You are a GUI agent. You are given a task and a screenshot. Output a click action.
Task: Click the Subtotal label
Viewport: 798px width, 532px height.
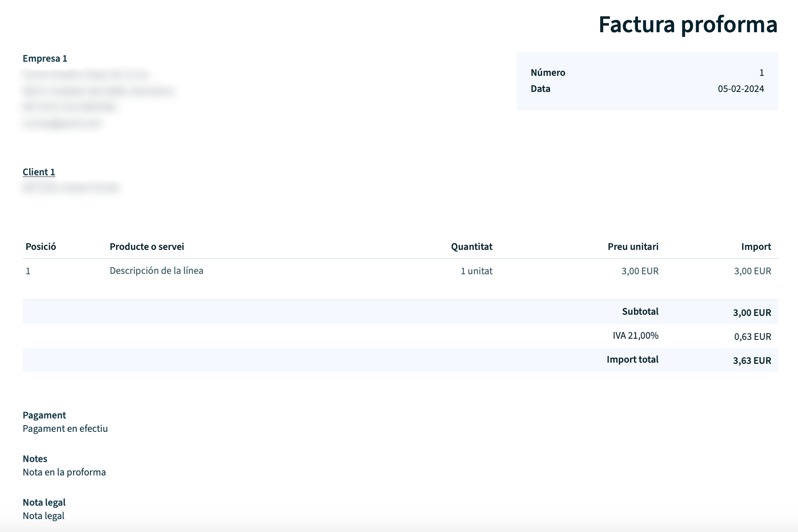click(x=640, y=312)
